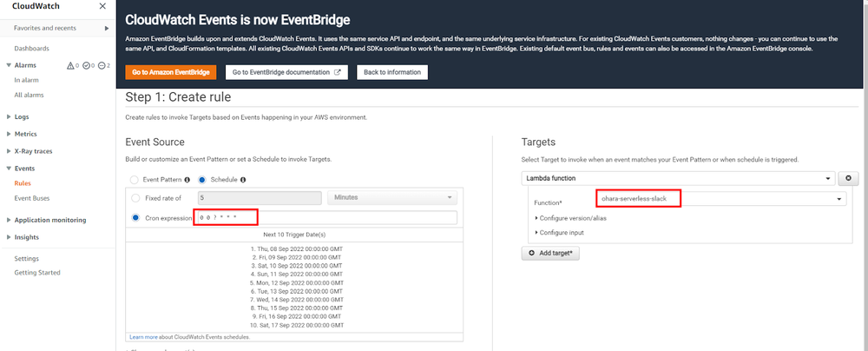Open the Function dropdown showing ohara-serverless-slack
This screenshot has height=351, width=868.
pyautogui.click(x=719, y=200)
